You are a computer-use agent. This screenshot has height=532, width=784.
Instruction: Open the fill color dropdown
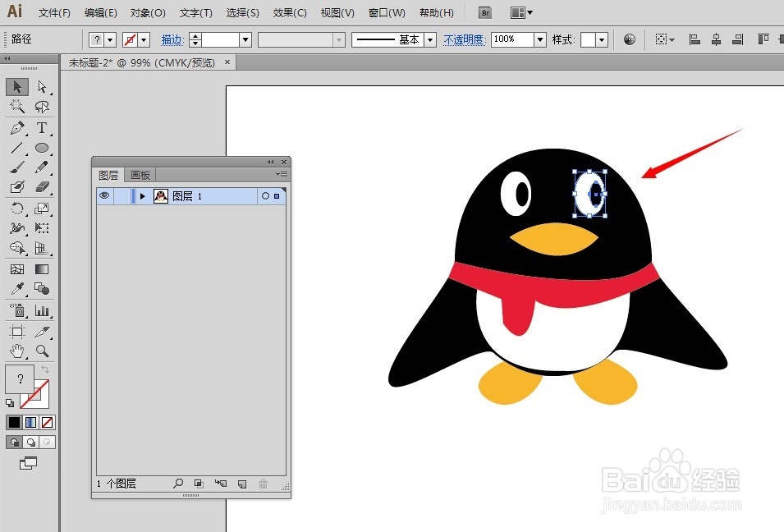110,39
